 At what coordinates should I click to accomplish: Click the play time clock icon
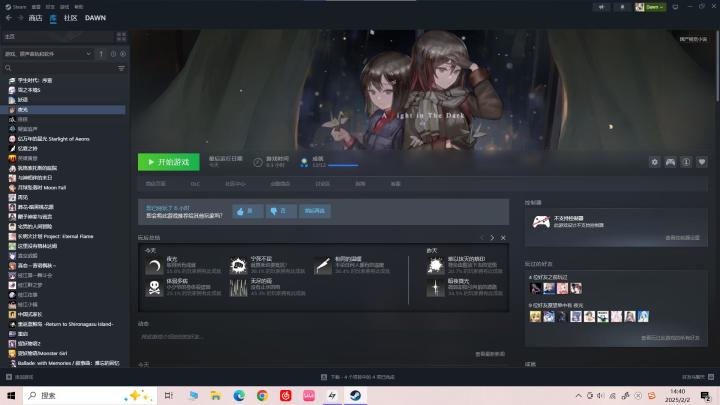point(258,162)
